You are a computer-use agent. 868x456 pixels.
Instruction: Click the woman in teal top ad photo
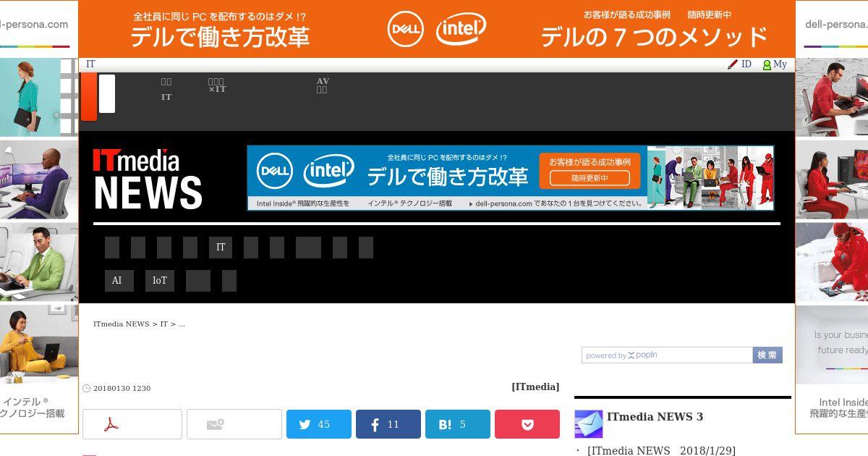tap(39, 97)
